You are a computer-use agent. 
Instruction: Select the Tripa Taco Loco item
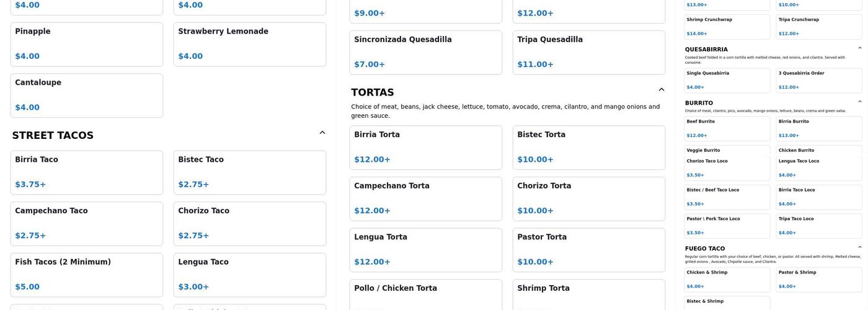(818, 226)
